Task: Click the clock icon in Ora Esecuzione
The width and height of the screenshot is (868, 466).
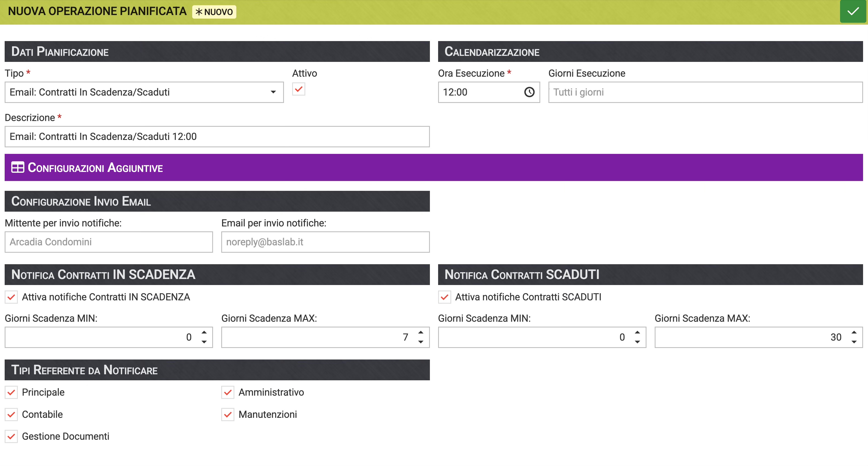Action: (529, 92)
